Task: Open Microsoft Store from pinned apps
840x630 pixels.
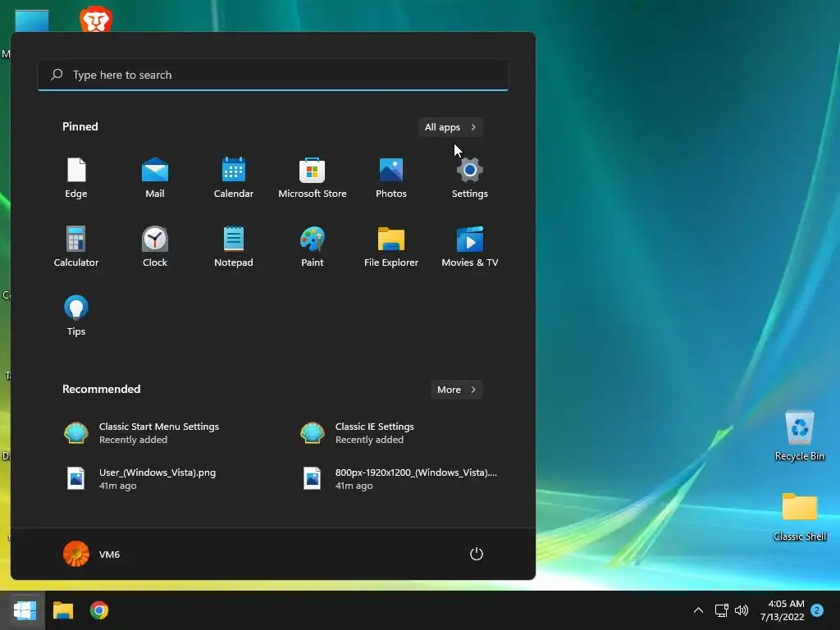Action: pyautogui.click(x=313, y=178)
